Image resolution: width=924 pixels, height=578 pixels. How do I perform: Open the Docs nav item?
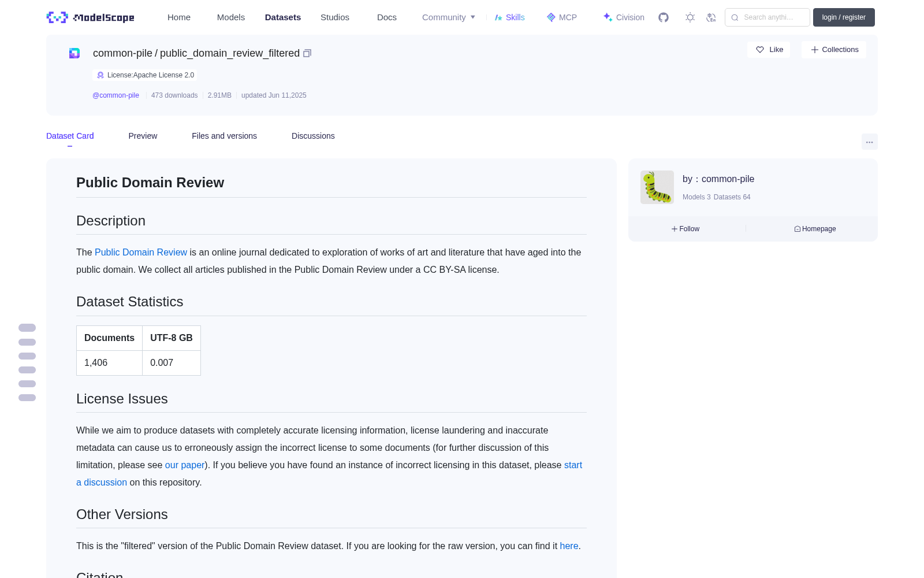point(387,17)
